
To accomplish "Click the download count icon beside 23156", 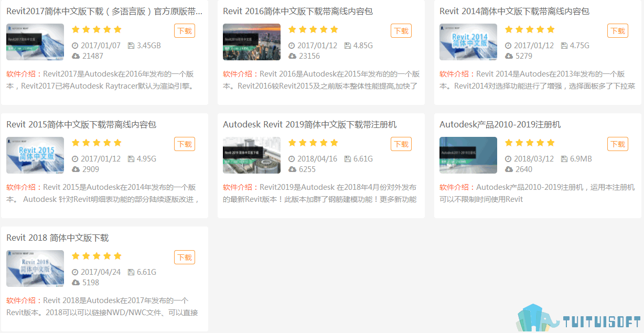I will 292,56.
